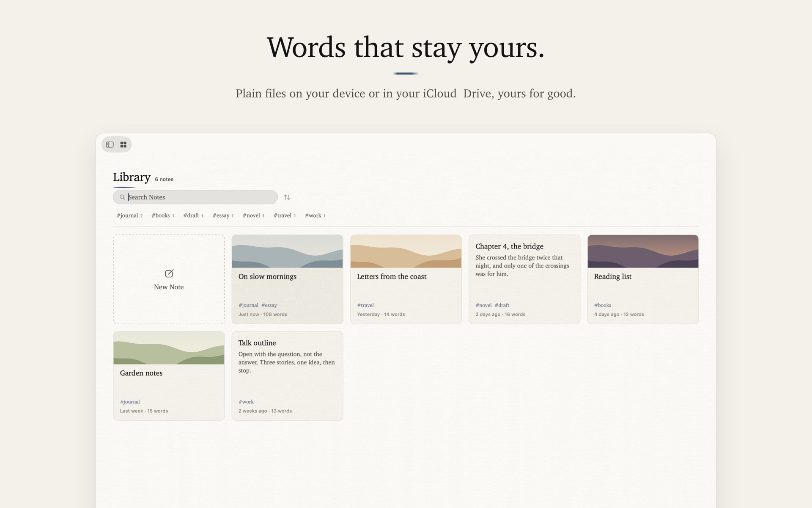Select the Garden notes title
This screenshot has width=812, height=508.
(141, 373)
